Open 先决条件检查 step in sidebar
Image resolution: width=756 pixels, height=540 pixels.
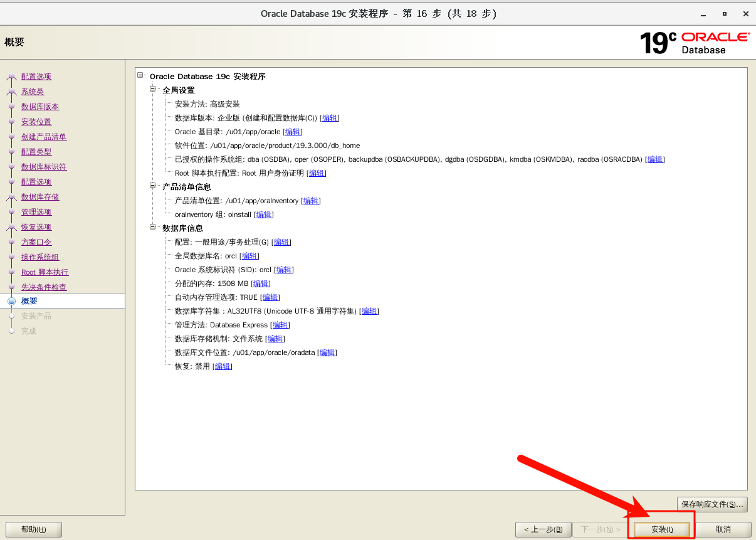[44, 287]
